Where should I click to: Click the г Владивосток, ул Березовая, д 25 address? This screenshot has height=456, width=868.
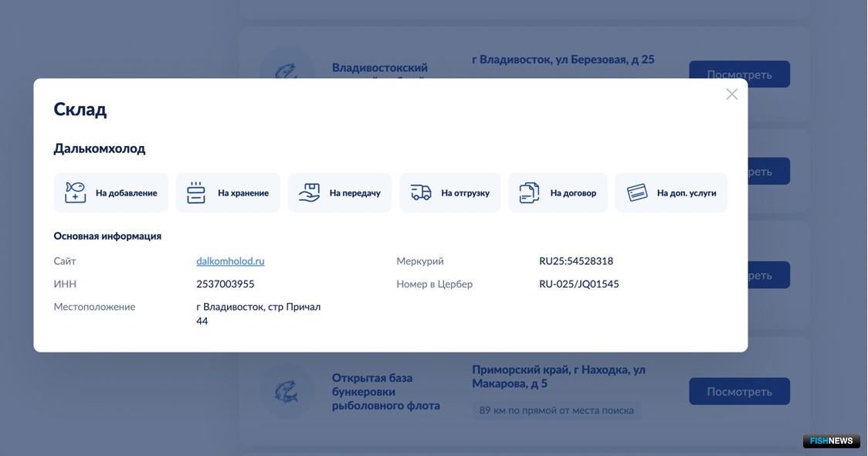(563, 60)
